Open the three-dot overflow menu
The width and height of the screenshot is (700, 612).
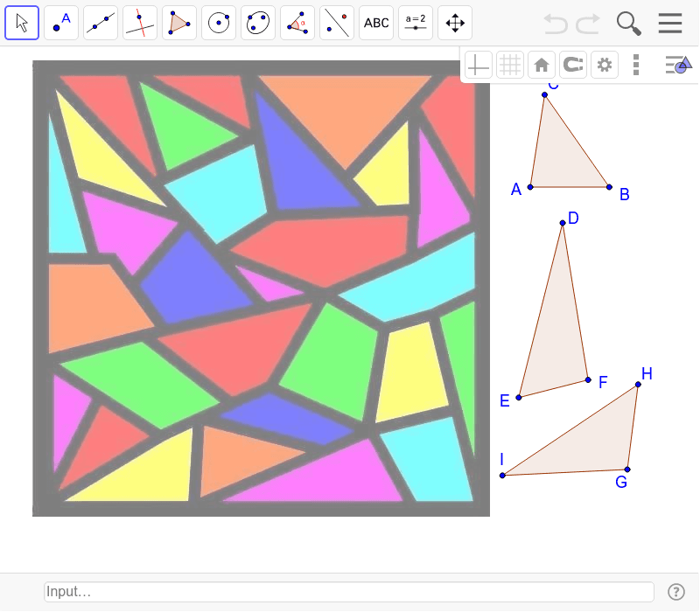tap(636, 64)
